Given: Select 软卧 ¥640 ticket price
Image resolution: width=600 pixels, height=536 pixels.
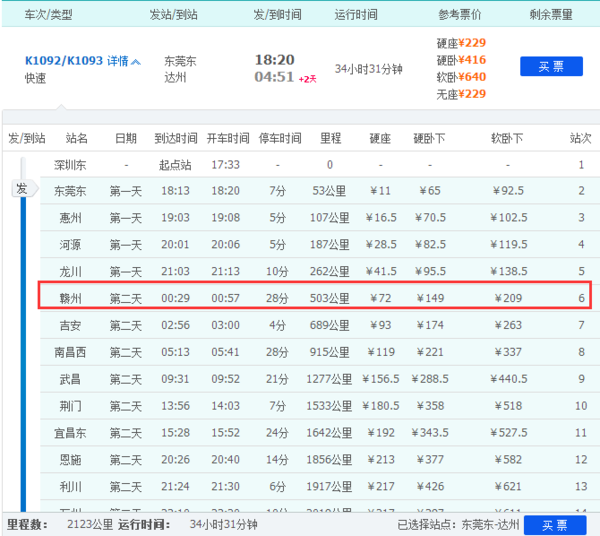Looking at the screenshot, I should pos(460,77).
